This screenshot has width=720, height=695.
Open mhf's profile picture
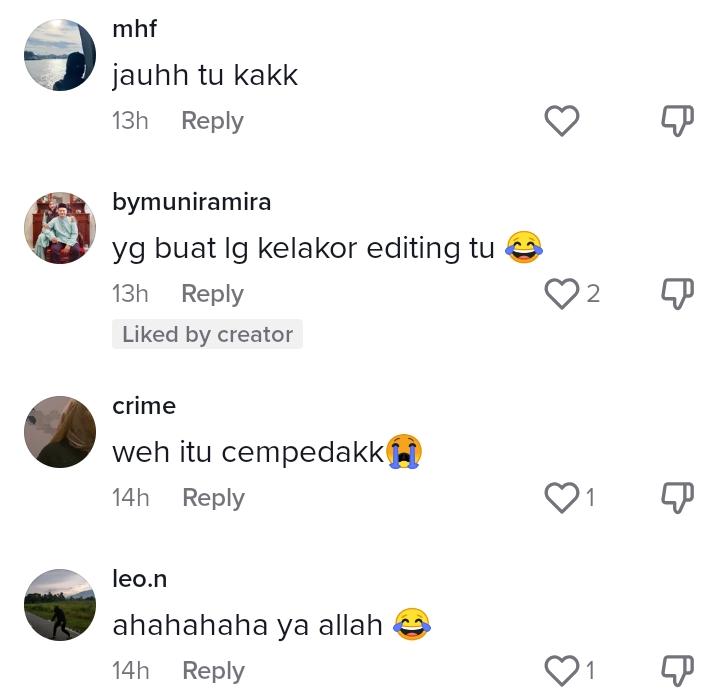[x=60, y=55]
